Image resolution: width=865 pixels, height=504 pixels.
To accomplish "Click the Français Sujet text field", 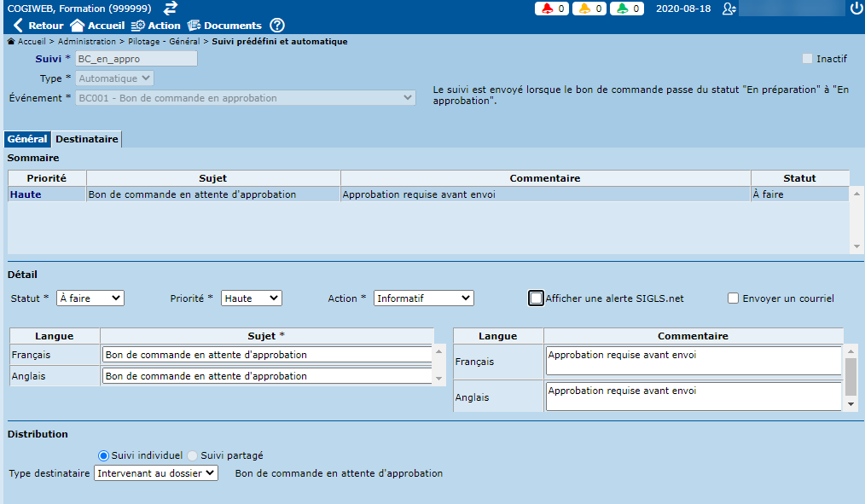I will click(266, 355).
